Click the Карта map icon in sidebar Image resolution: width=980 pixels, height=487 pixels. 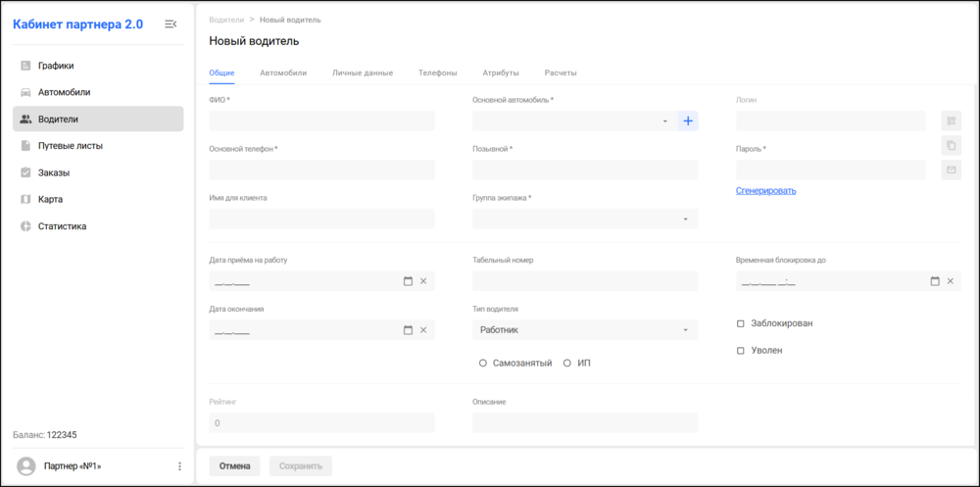coord(25,200)
